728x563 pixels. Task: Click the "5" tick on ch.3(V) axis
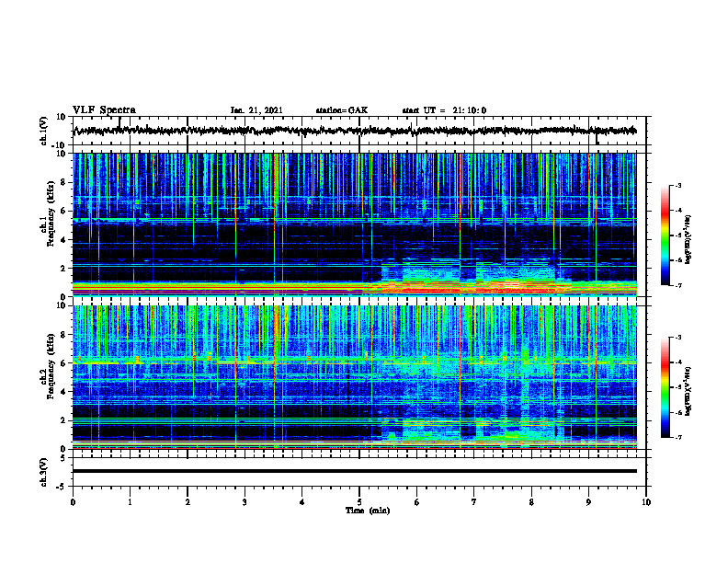(63, 458)
